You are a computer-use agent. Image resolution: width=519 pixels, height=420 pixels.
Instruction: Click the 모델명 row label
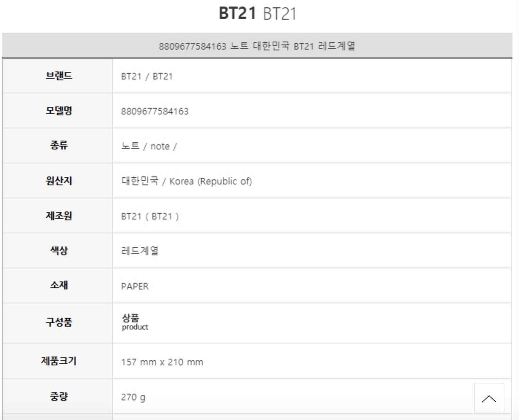tap(59, 110)
